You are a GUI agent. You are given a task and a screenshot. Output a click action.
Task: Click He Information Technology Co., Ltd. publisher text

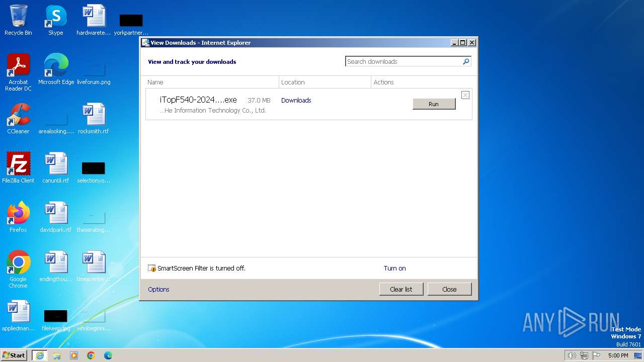point(213,110)
